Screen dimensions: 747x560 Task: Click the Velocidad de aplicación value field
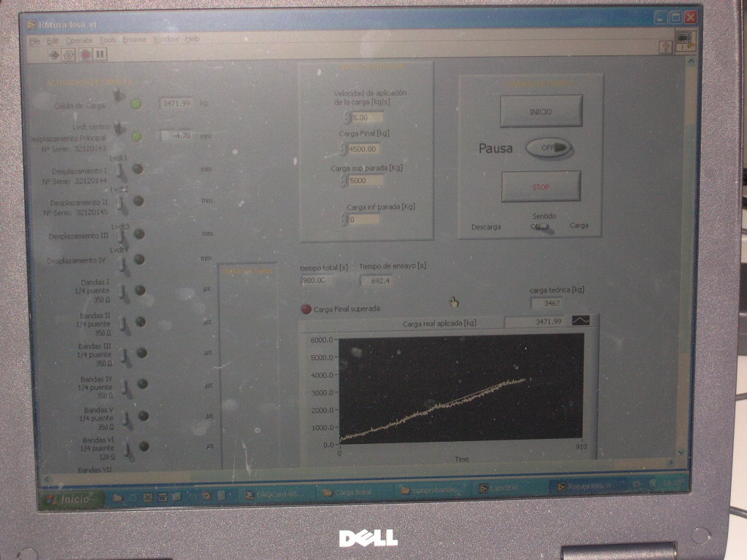pyautogui.click(x=368, y=117)
